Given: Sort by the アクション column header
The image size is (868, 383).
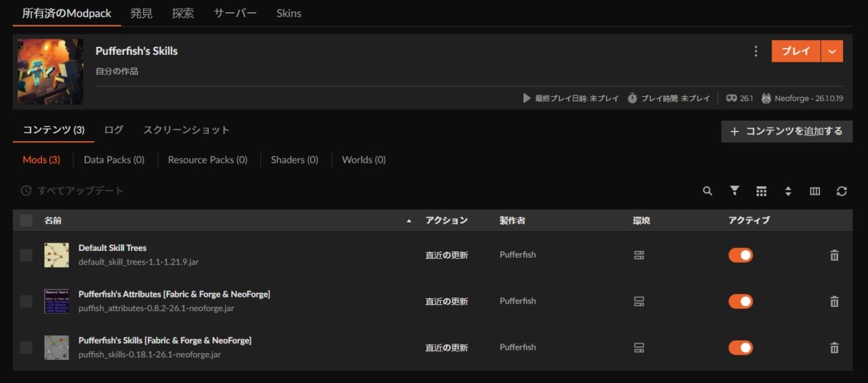Looking at the screenshot, I should coord(446,220).
